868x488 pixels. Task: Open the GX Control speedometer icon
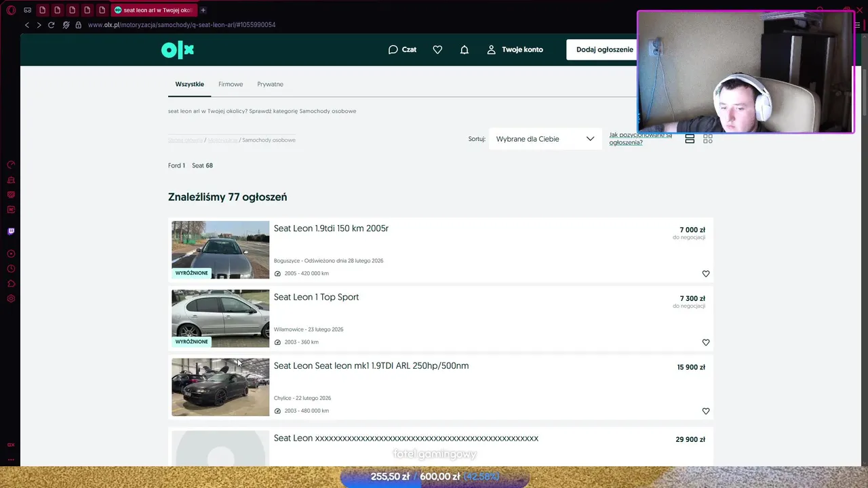pyautogui.click(x=11, y=165)
